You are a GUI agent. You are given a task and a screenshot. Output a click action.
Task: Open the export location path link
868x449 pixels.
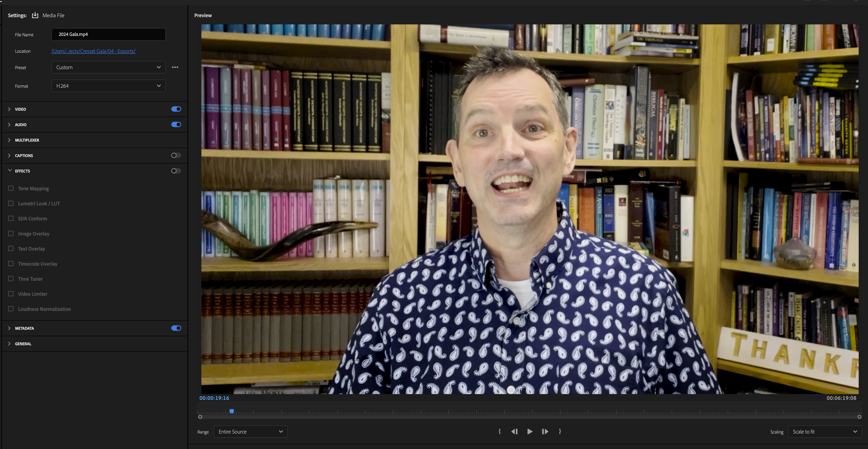click(x=93, y=51)
